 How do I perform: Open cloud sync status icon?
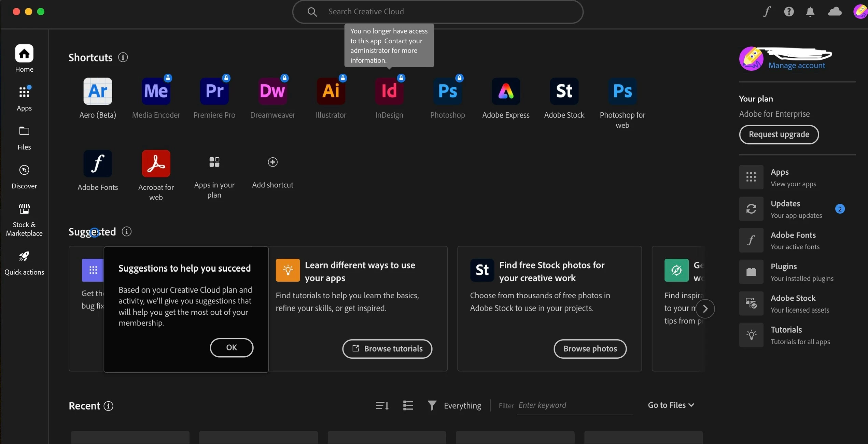coord(835,12)
